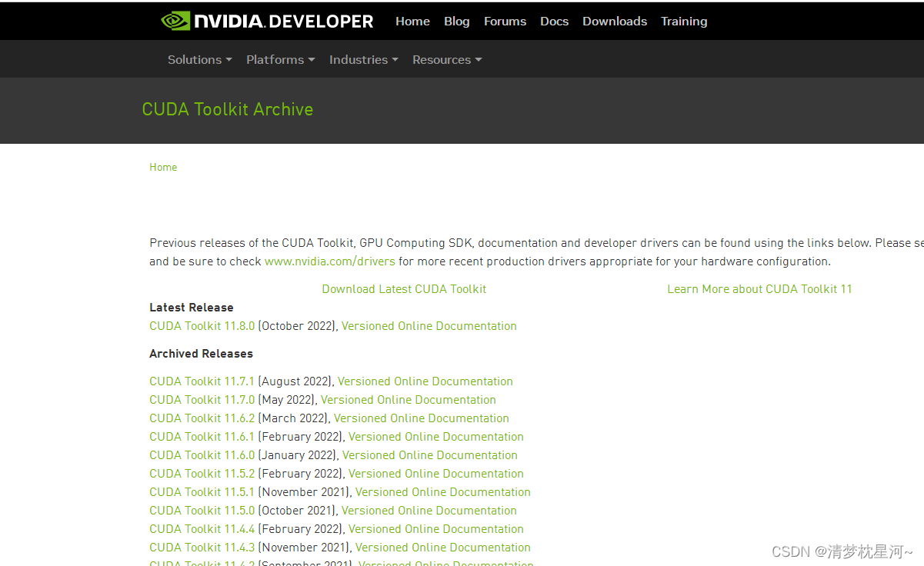Open documentation link for CUDA 11.7.1

tap(425, 381)
